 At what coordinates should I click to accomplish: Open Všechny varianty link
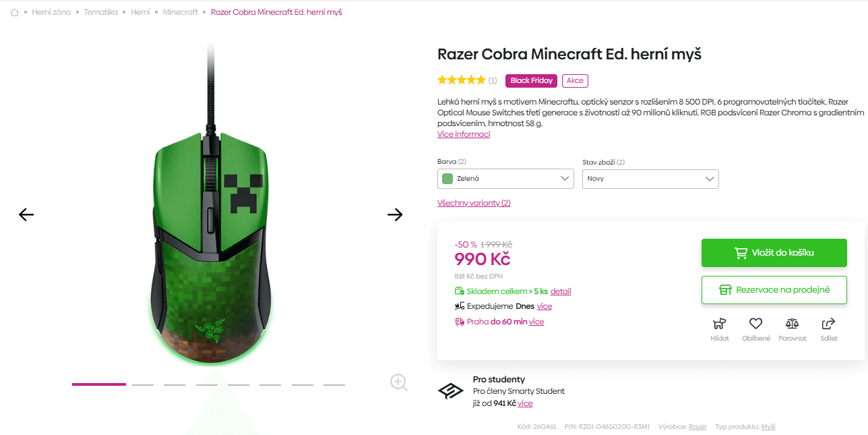pos(474,202)
